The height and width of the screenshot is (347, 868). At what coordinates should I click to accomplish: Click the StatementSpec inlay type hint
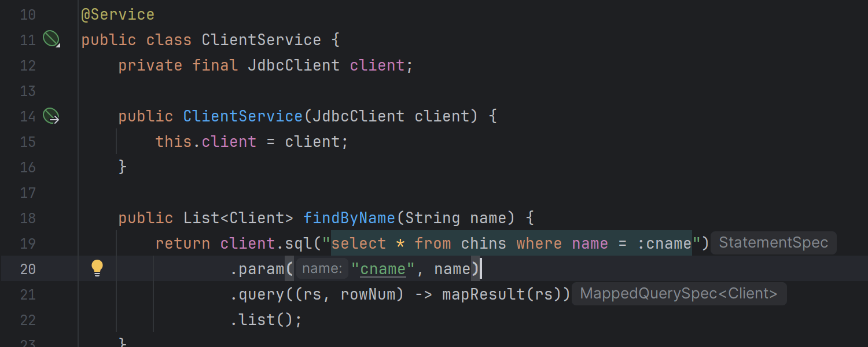(773, 242)
